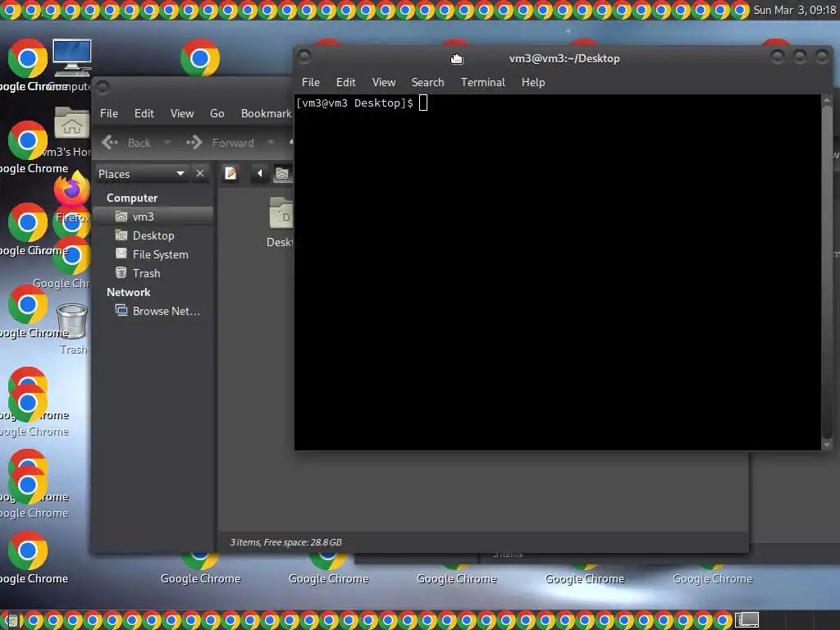Viewport: 840px width, 630px height.
Task: Close the Places sidebar pane
Action: 200,174
